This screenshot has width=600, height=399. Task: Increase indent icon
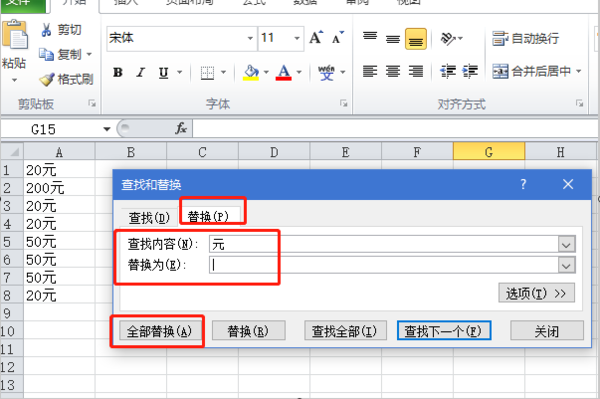(x=470, y=71)
